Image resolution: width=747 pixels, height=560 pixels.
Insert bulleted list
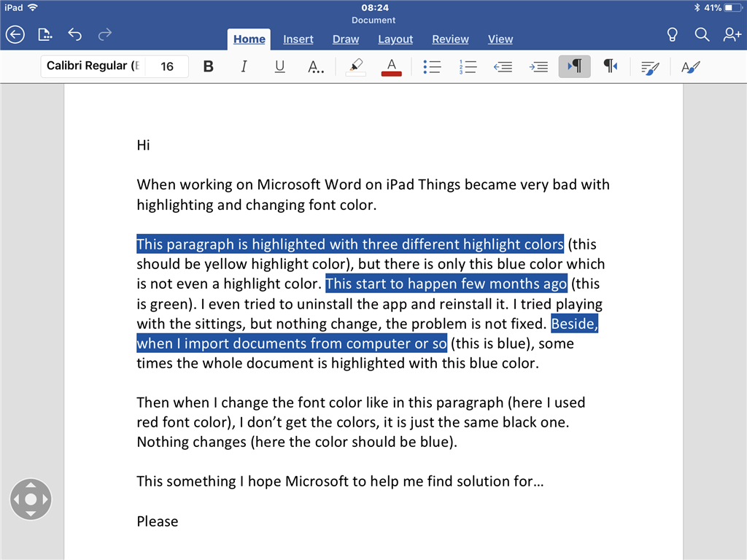[x=432, y=66]
